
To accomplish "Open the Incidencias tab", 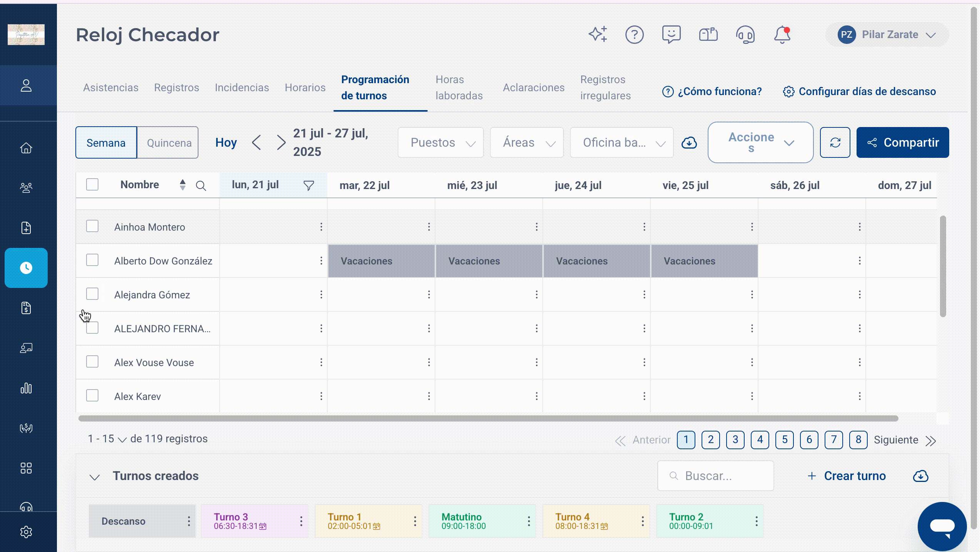I will point(242,88).
